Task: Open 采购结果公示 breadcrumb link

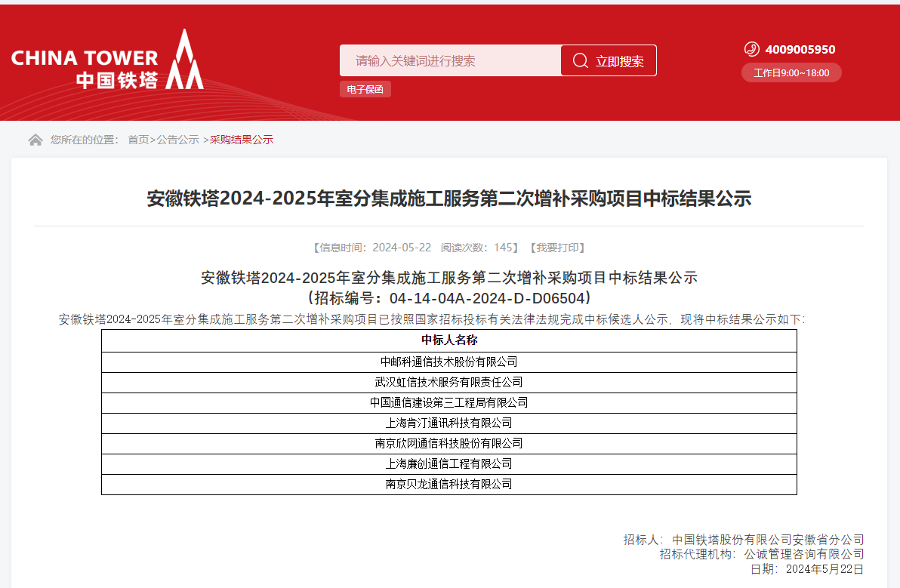Action: 241,140
